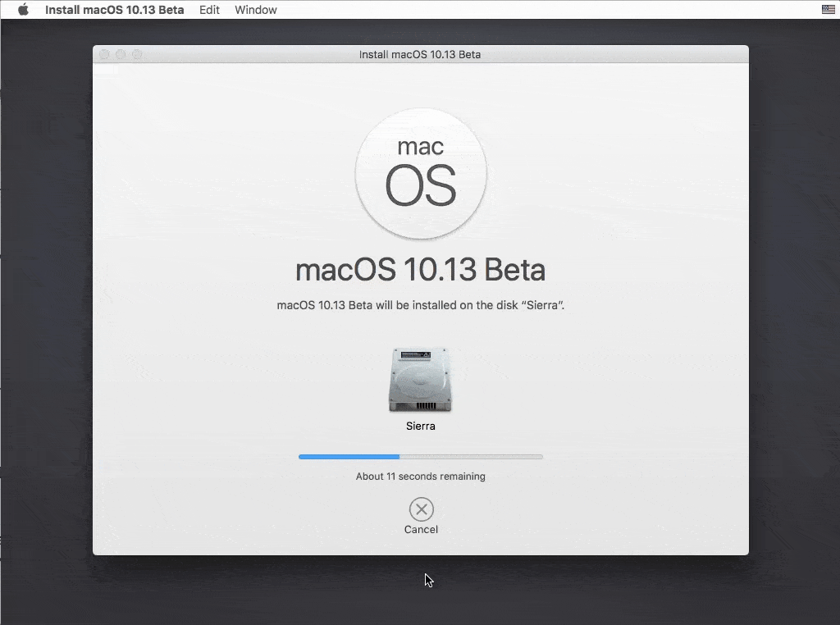
Task: Open the Edit menu
Action: pos(209,9)
